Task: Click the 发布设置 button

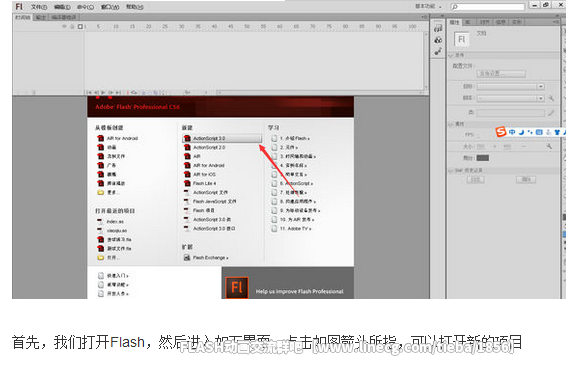Action: (501, 74)
